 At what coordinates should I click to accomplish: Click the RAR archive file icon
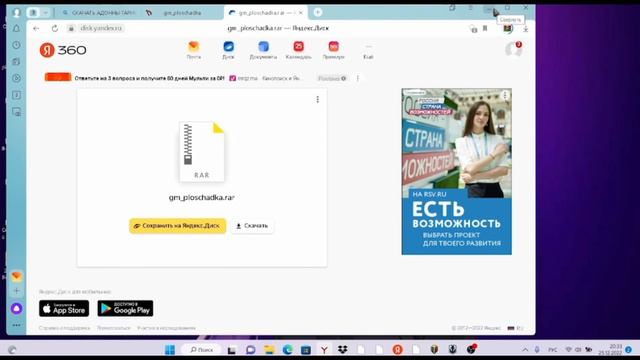point(202,151)
